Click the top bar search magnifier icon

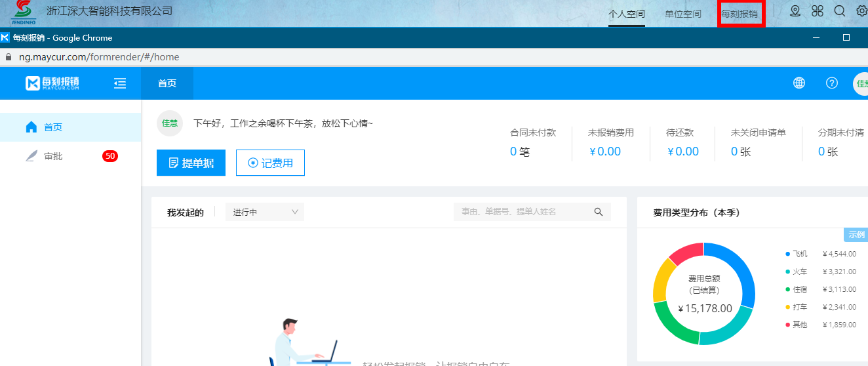pyautogui.click(x=839, y=11)
